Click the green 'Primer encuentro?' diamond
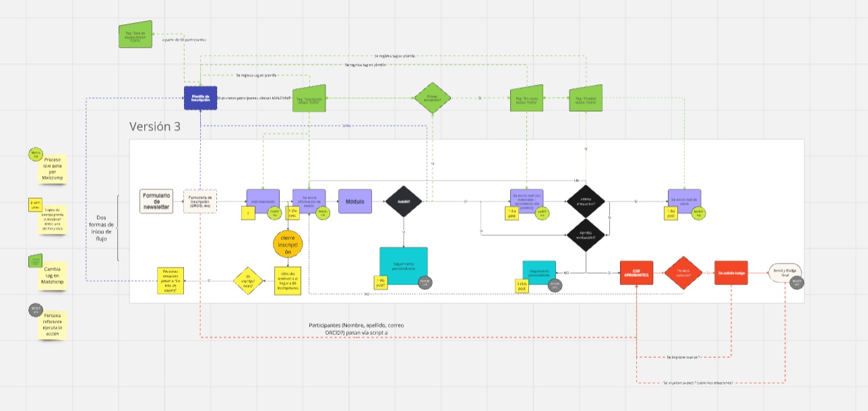 432,98
